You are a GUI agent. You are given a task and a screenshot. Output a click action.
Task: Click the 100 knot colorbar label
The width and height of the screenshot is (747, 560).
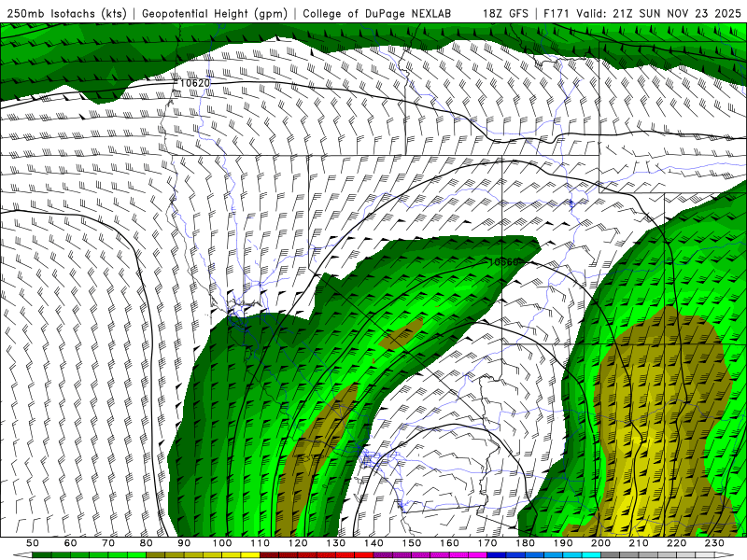pos(222,543)
